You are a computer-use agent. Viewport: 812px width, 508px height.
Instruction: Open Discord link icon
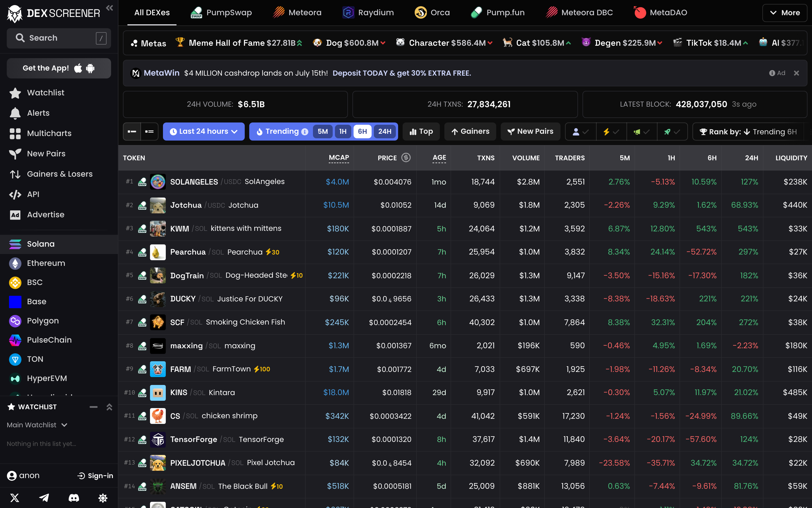[74, 498]
